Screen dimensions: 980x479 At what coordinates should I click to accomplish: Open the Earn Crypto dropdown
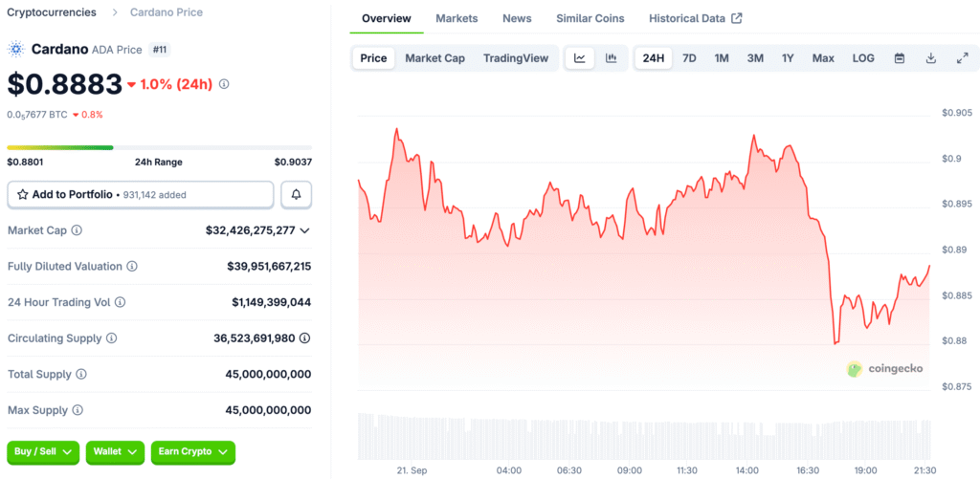pos(193,451)
